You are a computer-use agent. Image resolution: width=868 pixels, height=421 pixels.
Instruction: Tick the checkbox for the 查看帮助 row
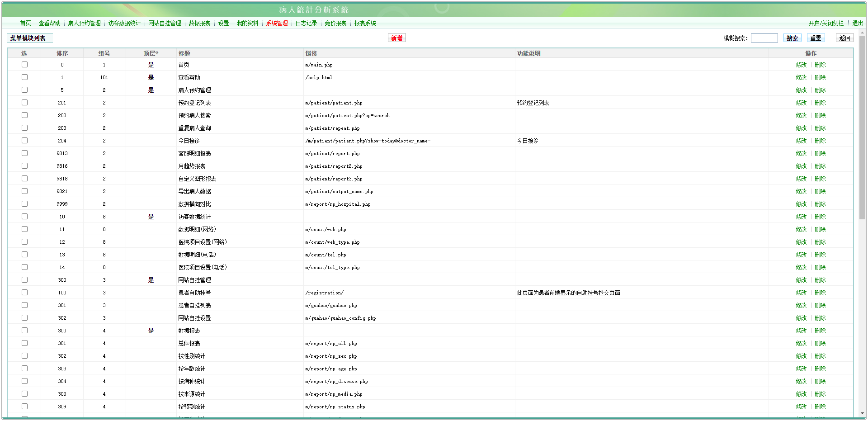click(24, 77)
